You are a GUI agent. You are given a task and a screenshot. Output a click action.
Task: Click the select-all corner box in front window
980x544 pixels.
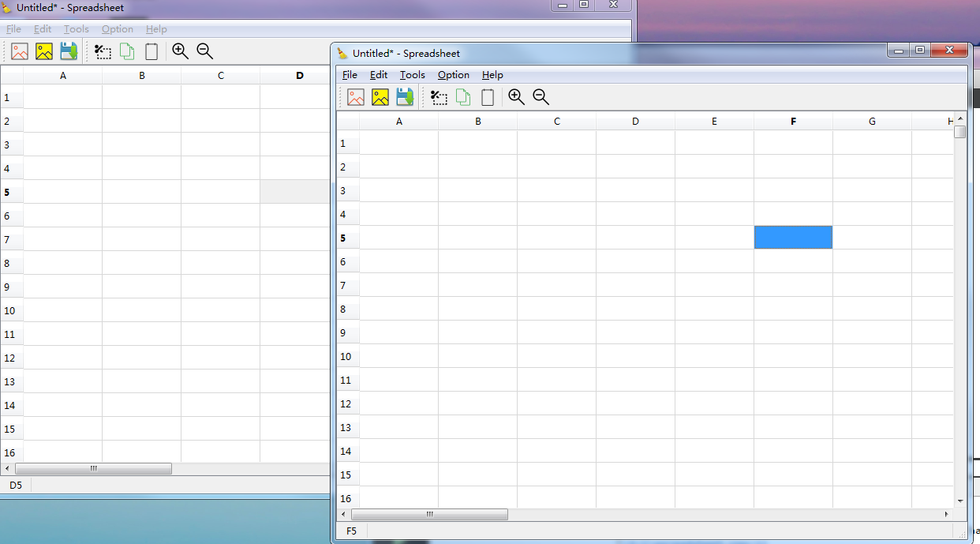[348, 121]
